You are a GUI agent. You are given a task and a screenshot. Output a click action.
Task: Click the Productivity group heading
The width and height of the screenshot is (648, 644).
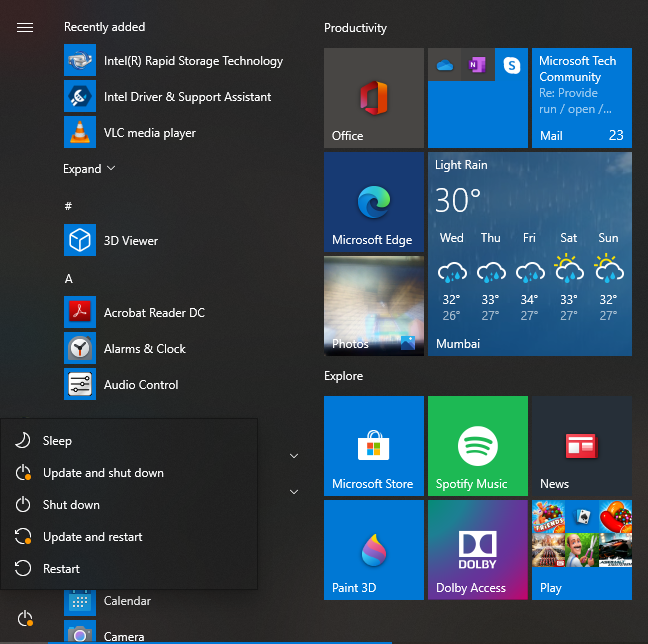point(355,28)
